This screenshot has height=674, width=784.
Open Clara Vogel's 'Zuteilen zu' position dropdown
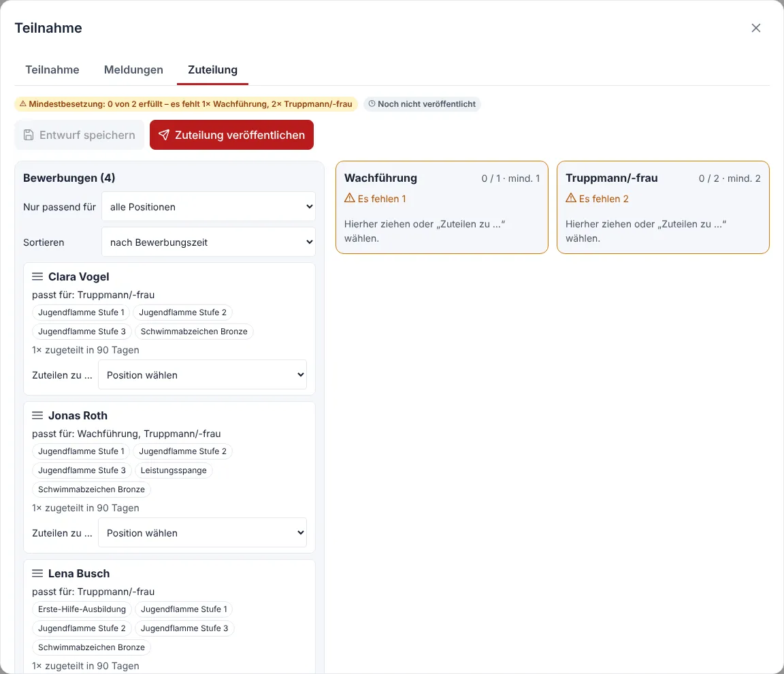(203, 374)
